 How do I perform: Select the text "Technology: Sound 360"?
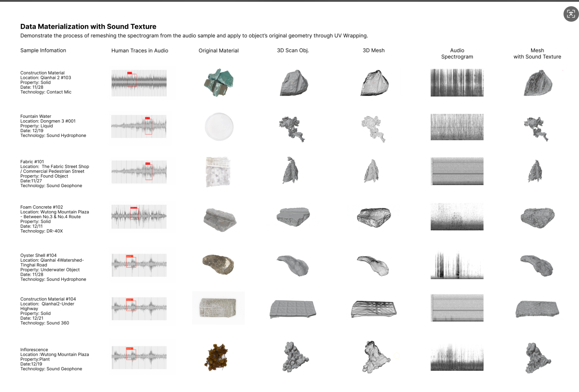point(45,323)
